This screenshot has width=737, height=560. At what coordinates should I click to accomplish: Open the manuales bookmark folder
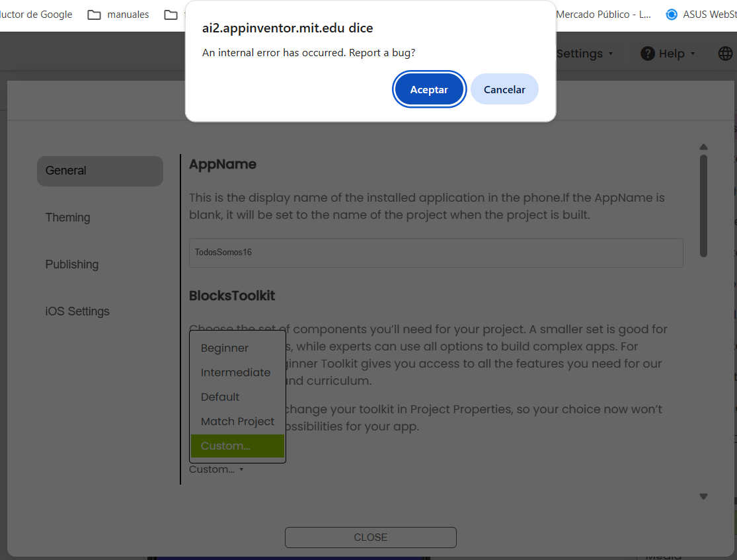pyautogui.click(x=118, y=15)
